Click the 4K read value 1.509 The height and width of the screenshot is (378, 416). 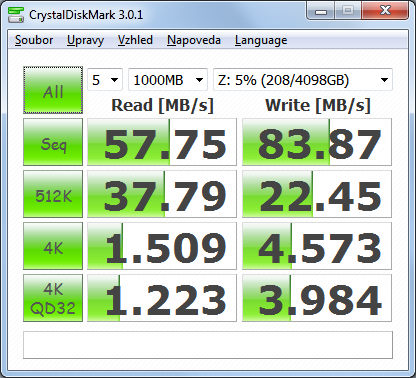pos(162,246)
